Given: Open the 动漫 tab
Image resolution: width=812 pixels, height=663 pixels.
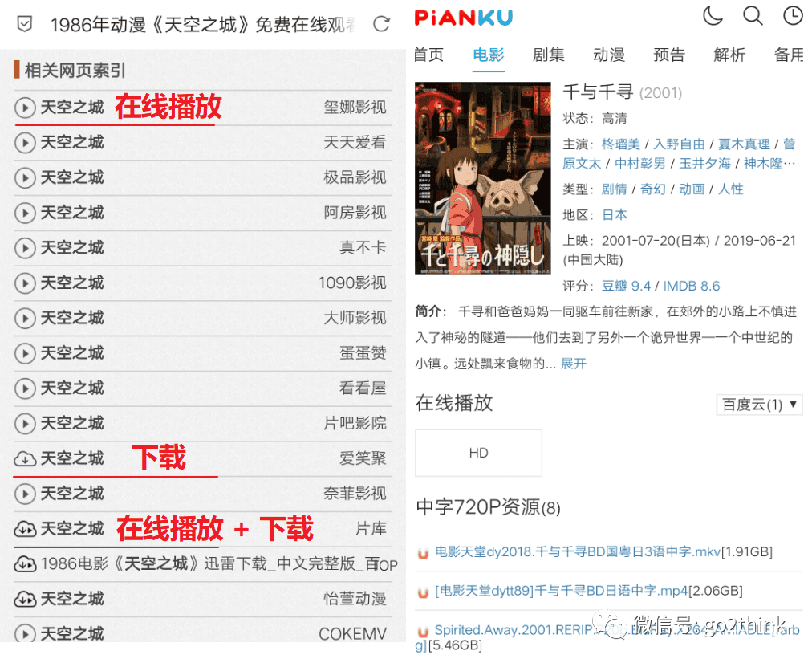Looking at the screenshot, I should 609,55.
